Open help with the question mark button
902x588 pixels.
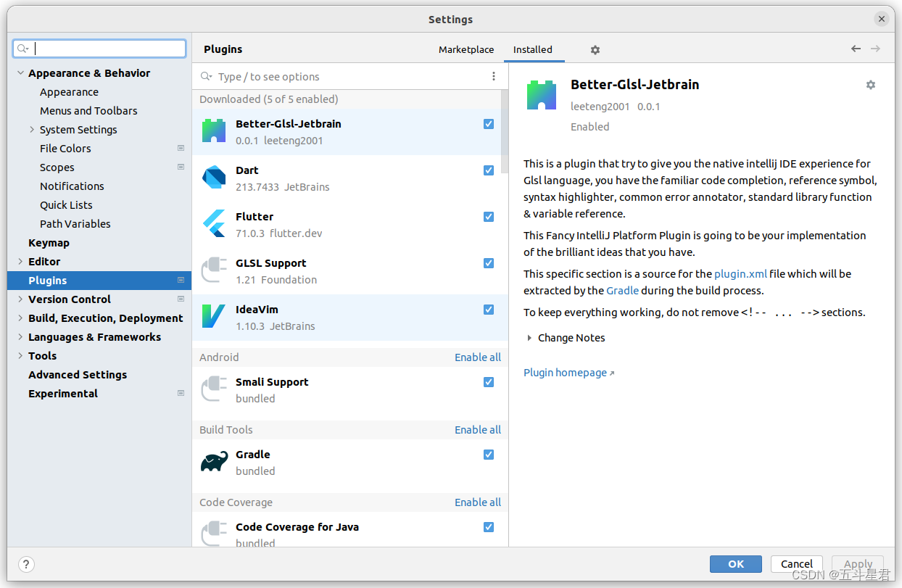click(25, 564)
